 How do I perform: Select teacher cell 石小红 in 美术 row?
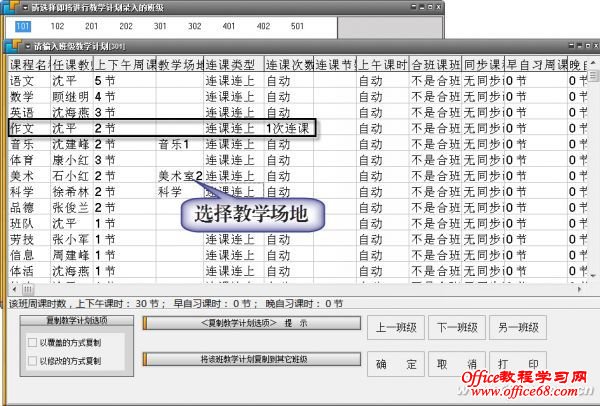click(x=72, y=176)
